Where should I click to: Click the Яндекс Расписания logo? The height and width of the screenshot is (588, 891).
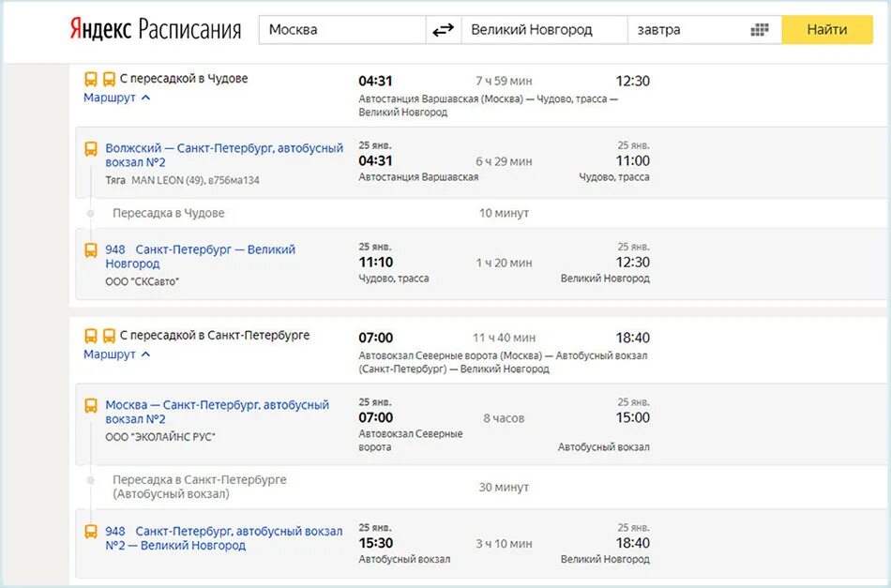[155, 29]
